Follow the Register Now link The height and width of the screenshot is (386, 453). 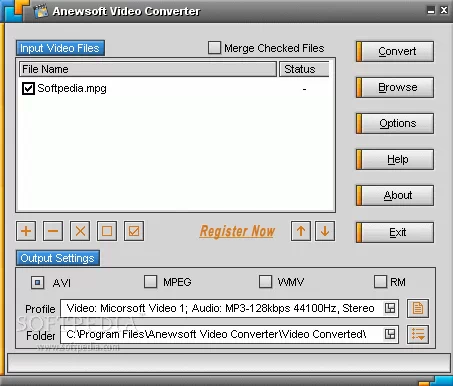(237, 231)
